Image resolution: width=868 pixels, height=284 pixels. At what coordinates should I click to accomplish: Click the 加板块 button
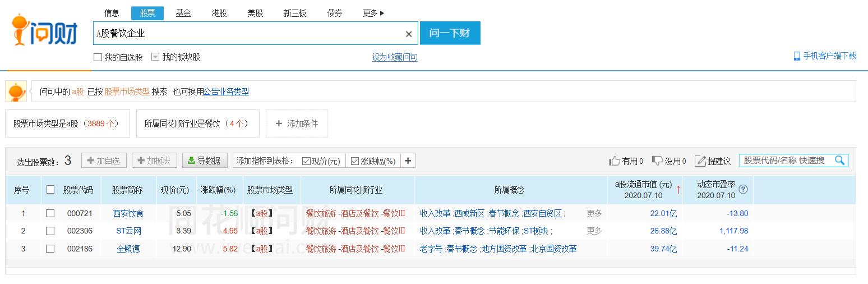[154, 161]
